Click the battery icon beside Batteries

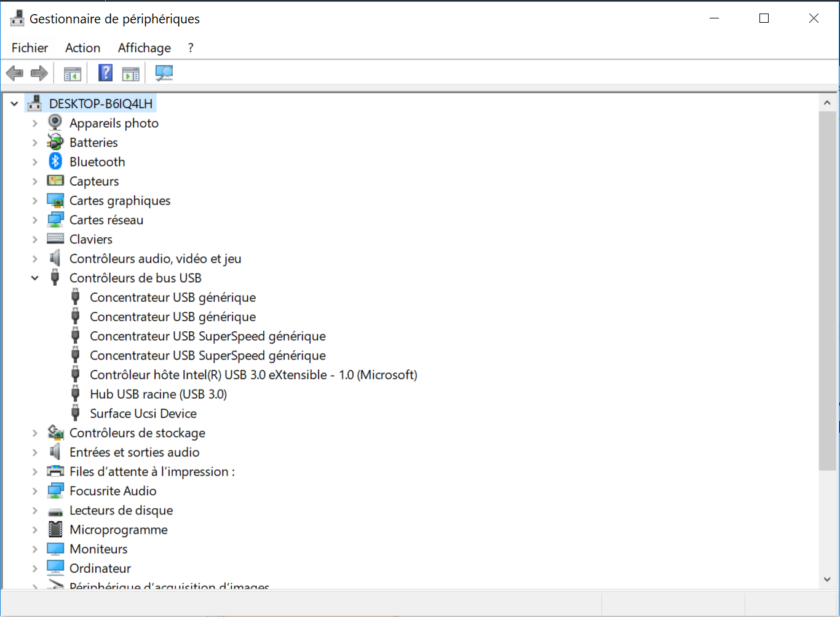(55, 142)
